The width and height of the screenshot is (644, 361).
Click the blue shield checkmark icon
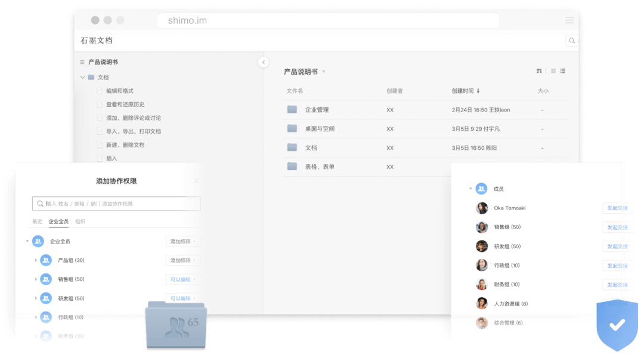(x=617, y=325)
